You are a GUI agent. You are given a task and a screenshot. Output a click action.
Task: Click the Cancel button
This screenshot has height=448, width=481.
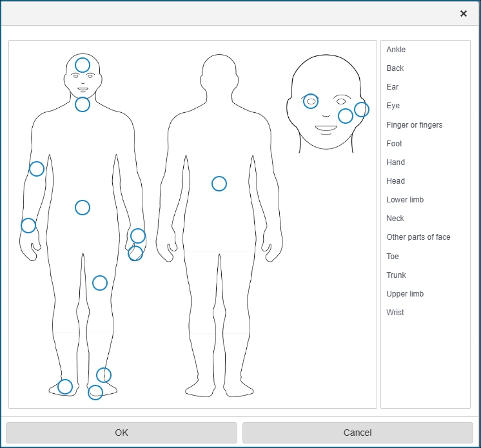pyautogui.click(x=358, y=433)
